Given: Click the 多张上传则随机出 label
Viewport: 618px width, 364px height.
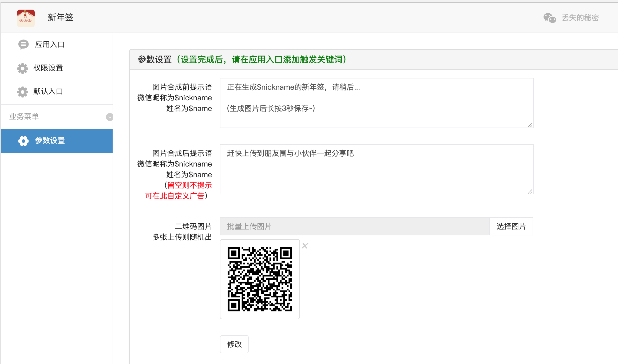Looking at the screenshot, I should (182, 237).
